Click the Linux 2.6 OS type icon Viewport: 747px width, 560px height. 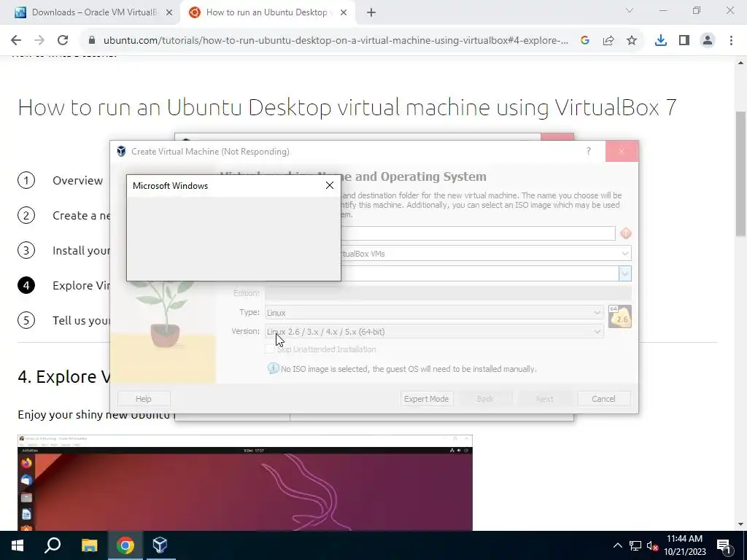(x=620, y=316)
